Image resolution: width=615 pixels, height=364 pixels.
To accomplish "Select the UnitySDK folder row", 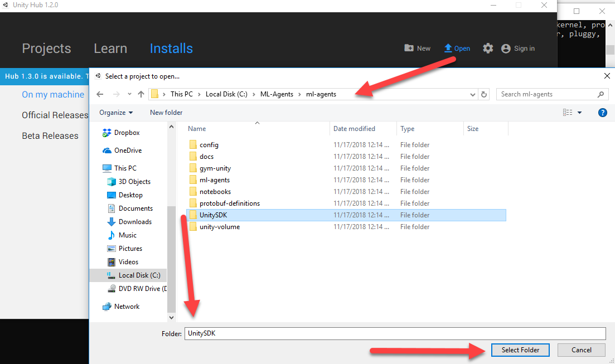I will pyautogui.click(x=346, y=215).
